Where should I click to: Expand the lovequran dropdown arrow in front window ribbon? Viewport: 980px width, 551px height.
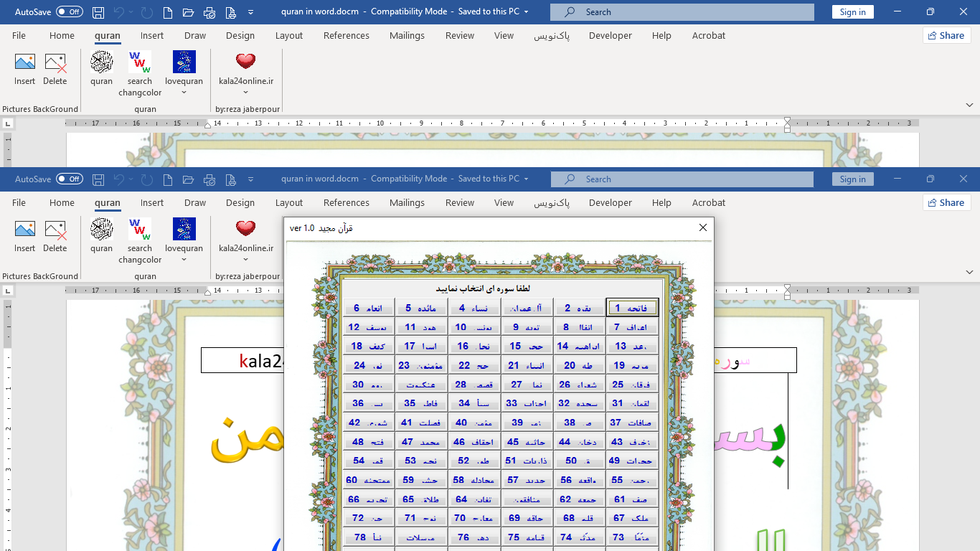(x=184, y=260)
